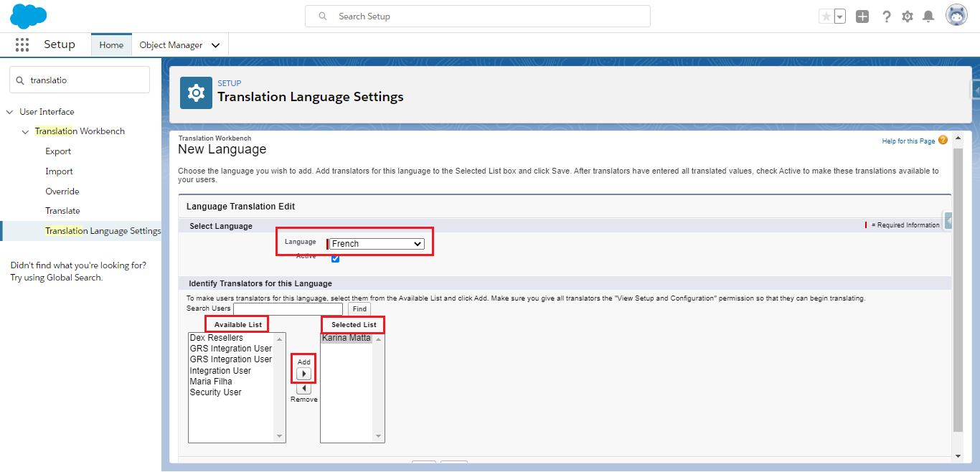Select Karina Matta in Selected List
Image resolution: width=980 pixels, height=472 pixels.
[x=347, y=338]
